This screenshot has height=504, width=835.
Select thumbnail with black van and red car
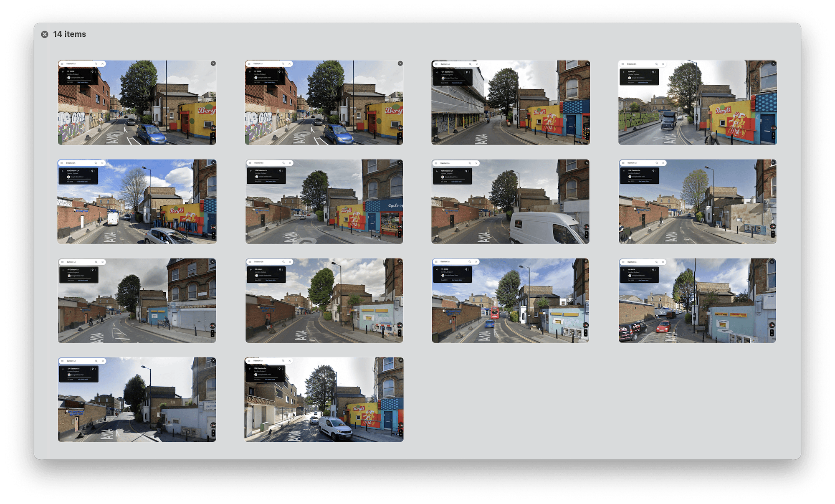tap(698, 301)
